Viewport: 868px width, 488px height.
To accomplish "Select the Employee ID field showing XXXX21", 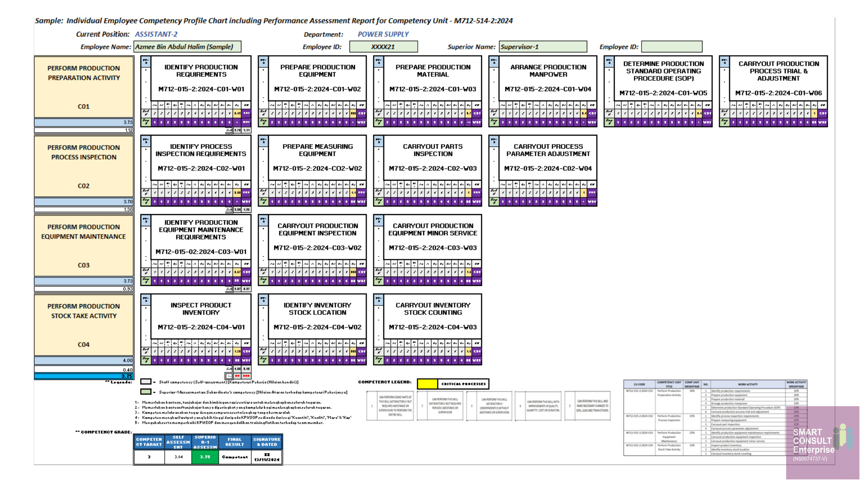I will (383, 47).
